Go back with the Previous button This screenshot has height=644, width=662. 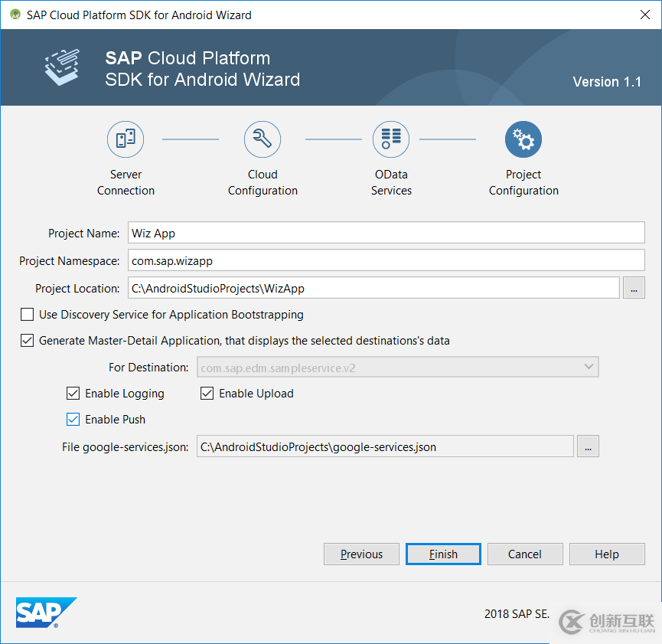[361, 554]
